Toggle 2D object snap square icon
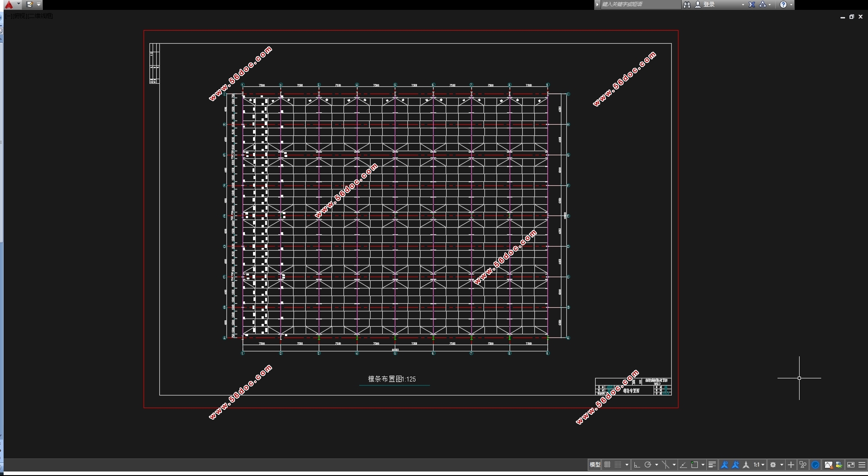Viewport: 868px width, 476px height. (x=694, y=465)
